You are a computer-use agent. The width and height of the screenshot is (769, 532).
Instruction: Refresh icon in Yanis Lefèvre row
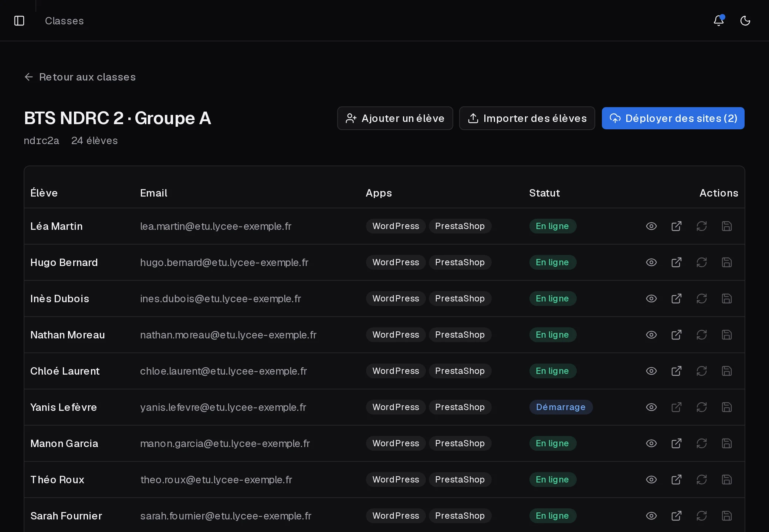[x=702, y=407]
